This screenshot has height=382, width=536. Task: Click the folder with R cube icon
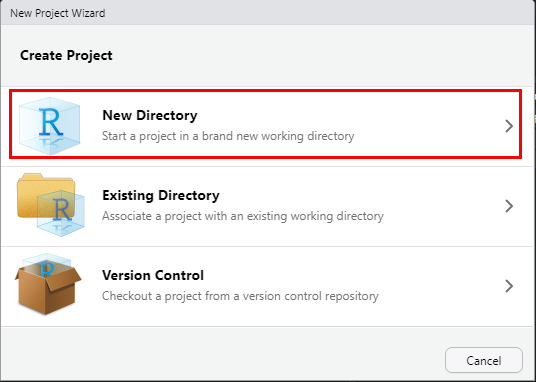(x=51, y=205)
